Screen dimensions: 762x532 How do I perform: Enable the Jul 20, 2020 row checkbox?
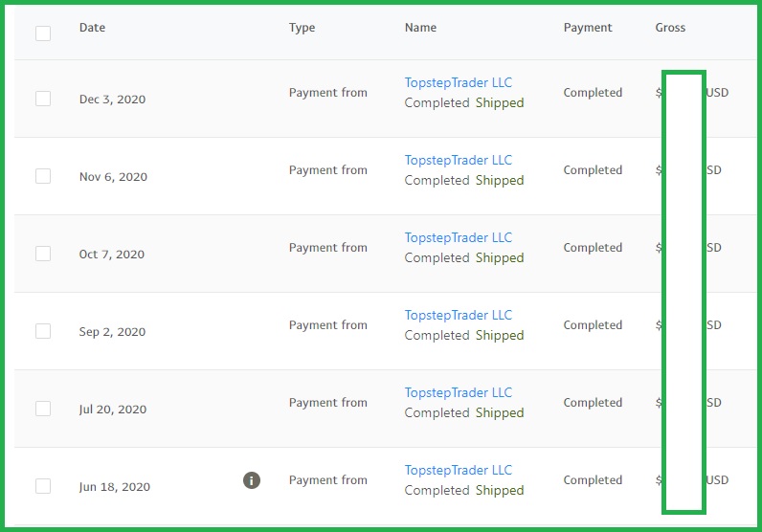pos(43,409)
